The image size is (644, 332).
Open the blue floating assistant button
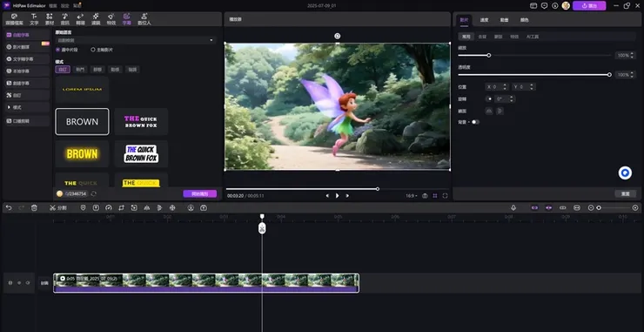coord(625,173)
